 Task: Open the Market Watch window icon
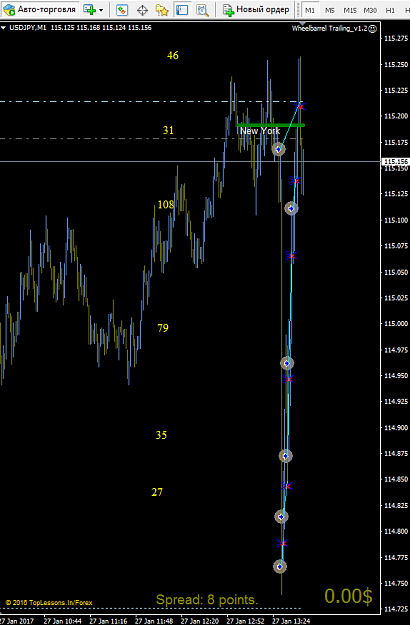(122, 10)
